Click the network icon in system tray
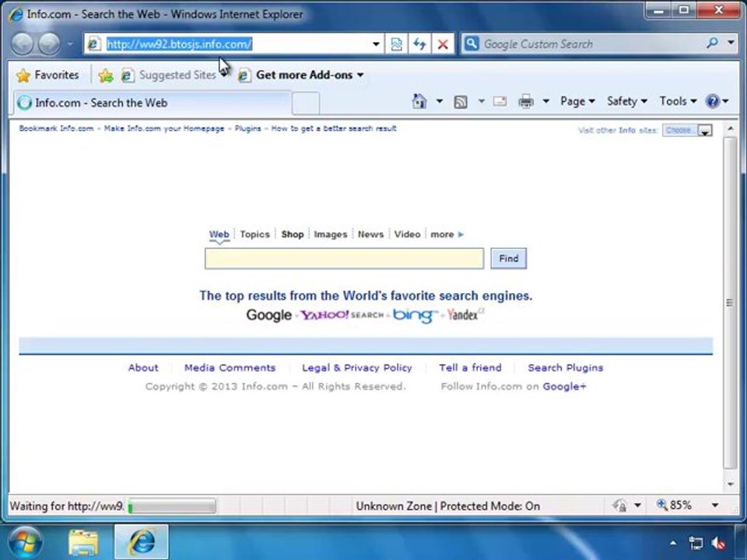This screenshot has height=560, width=747. click(696, 543)
